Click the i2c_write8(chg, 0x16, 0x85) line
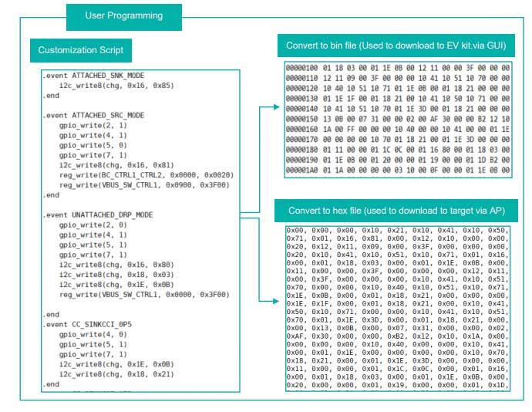Viewport: 532px width, 412px height. pos(116,86)
